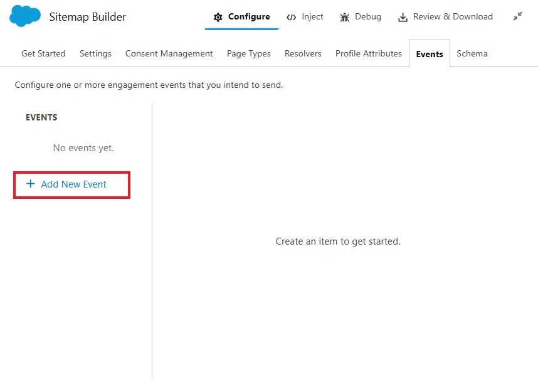Click 'Create an item to get started.' text
The height and width of the screenshot is (392, 538).
(338, 241)
